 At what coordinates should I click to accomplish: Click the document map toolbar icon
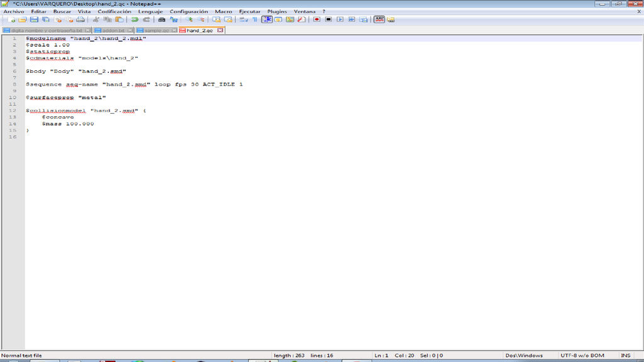point(290,19)
